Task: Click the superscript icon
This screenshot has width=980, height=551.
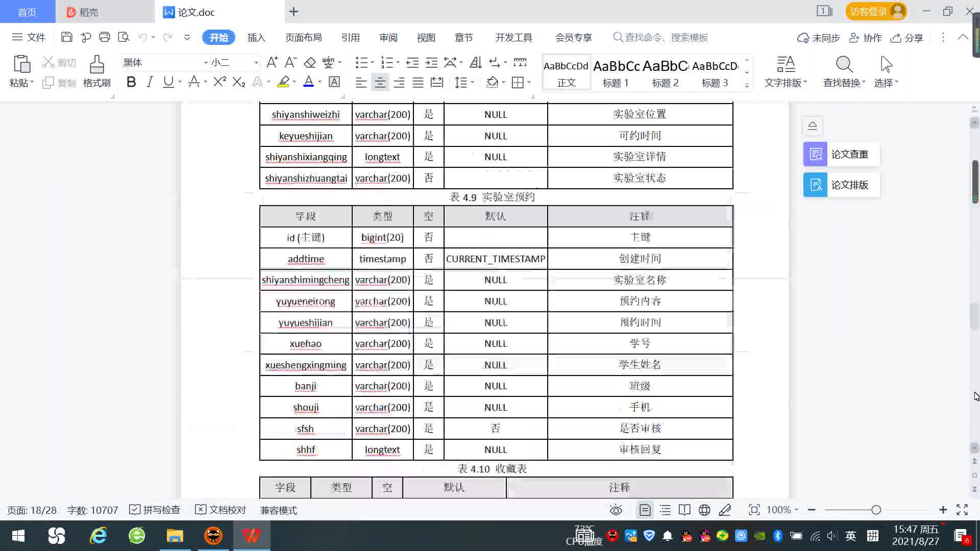Action: 219,82
